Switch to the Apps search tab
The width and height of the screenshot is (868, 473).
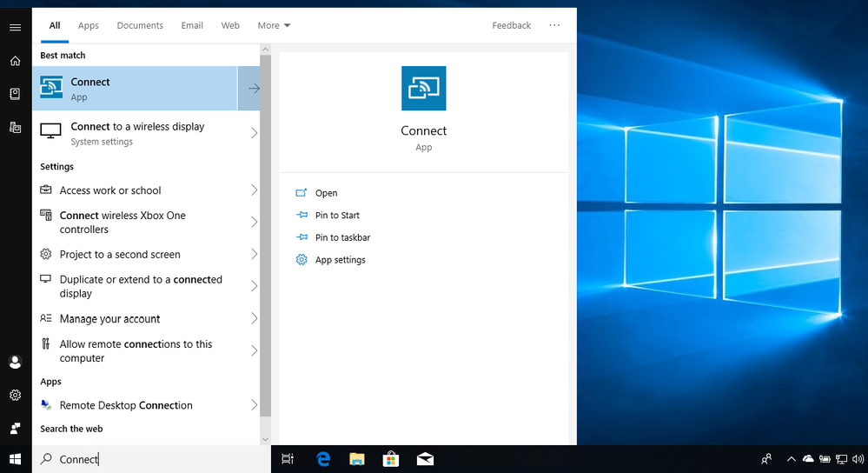tap(88, 25)
